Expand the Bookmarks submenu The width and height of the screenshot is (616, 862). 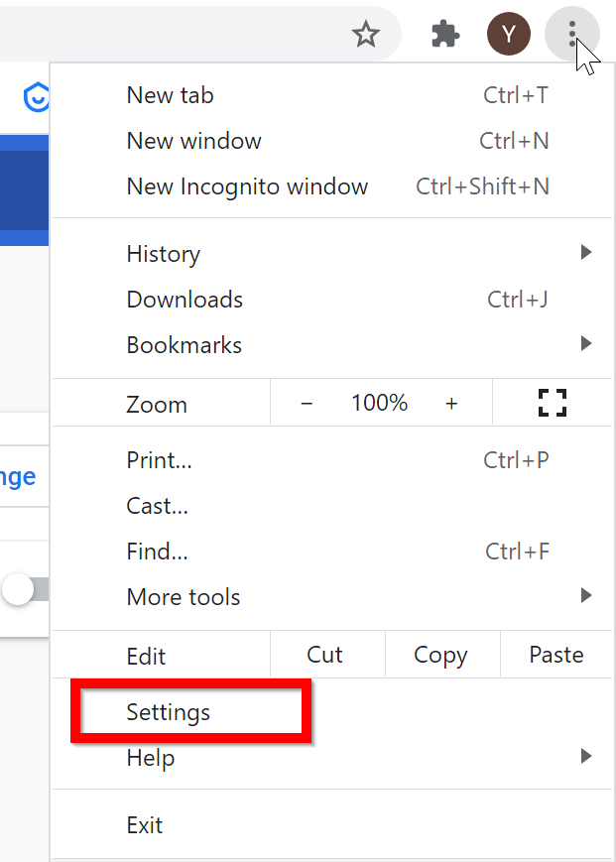tap(585, 345)
